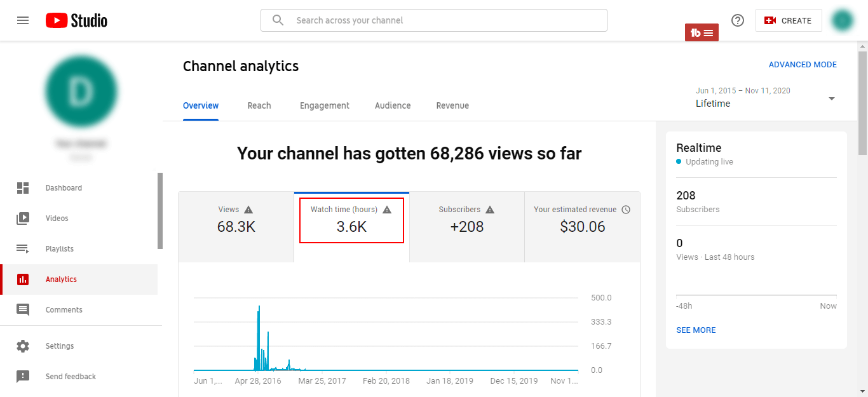The width and height of the screenshot is (868, 397).
Task: Click the warning icon beside Views
Action: tap(248, 210)
